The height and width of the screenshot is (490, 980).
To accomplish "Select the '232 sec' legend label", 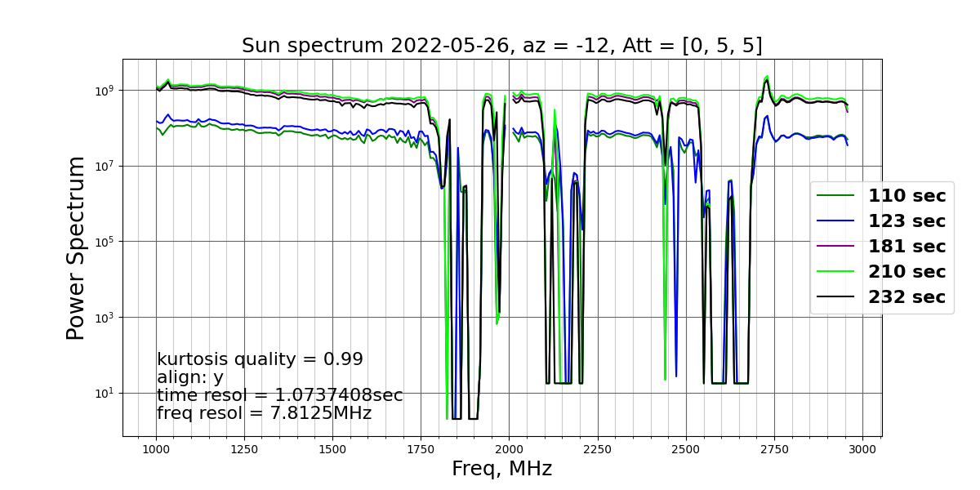I will click(906, 297).
